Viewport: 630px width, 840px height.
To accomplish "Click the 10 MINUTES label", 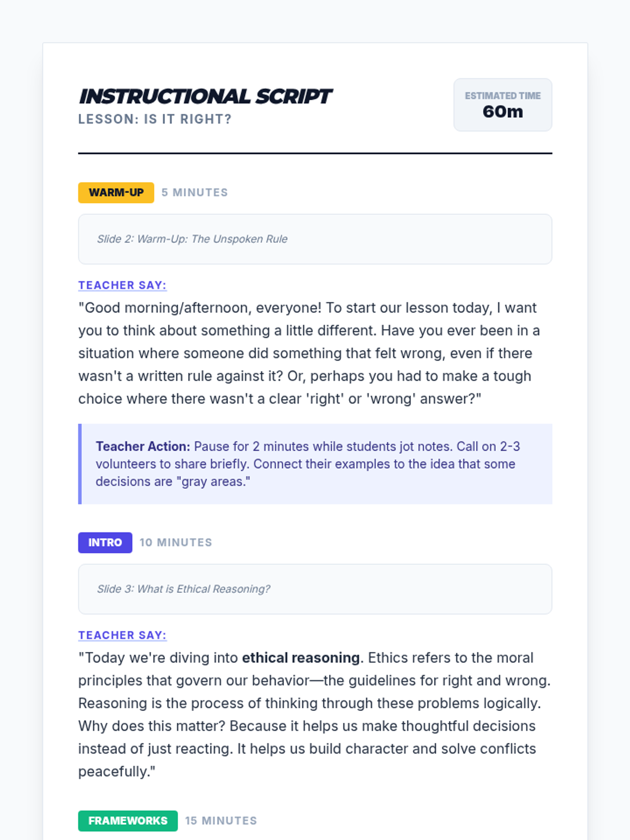I will (x=176, y=542).
